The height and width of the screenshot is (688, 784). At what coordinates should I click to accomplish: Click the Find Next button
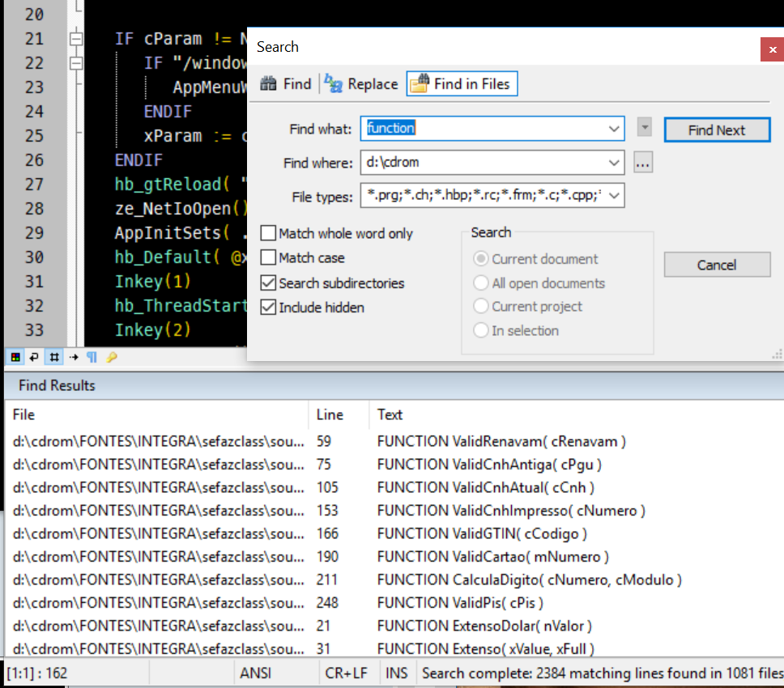coord(717,130)
